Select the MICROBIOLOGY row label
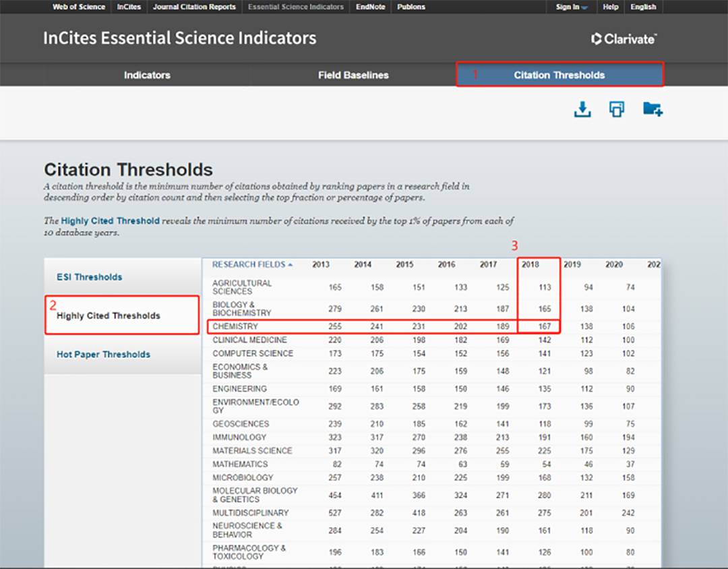 click(x=241, y=478)
